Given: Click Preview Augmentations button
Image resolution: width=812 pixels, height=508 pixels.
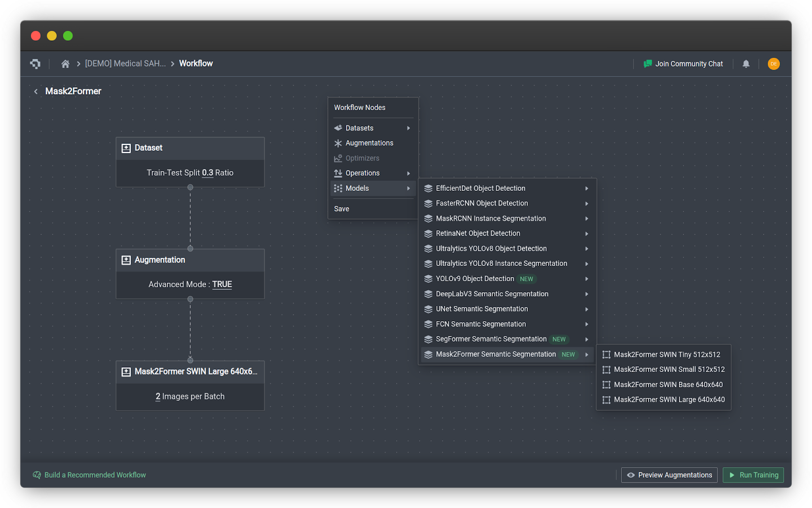Looking at the screenshot, I should (x=669, y=475).
